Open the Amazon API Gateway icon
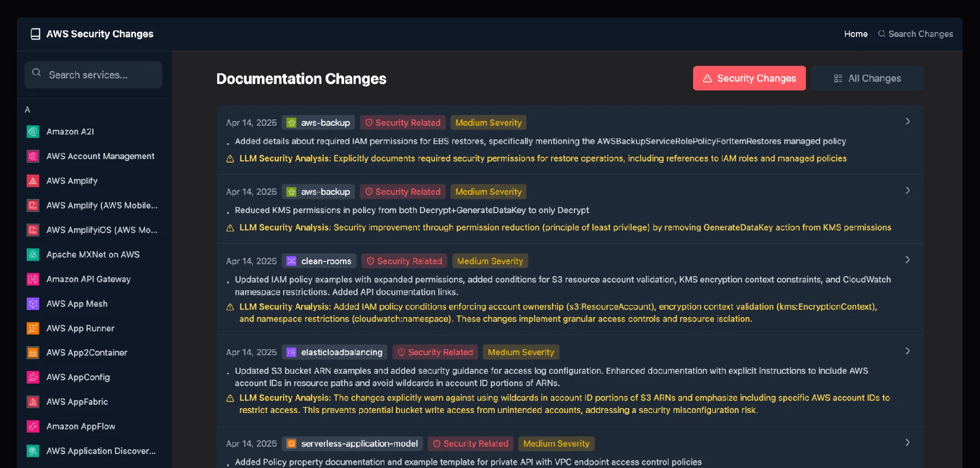 [x=33, y=279]
